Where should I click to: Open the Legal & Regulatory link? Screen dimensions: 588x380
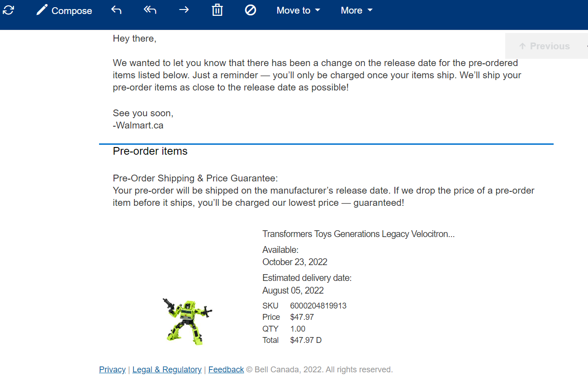(x=167, y=370)
